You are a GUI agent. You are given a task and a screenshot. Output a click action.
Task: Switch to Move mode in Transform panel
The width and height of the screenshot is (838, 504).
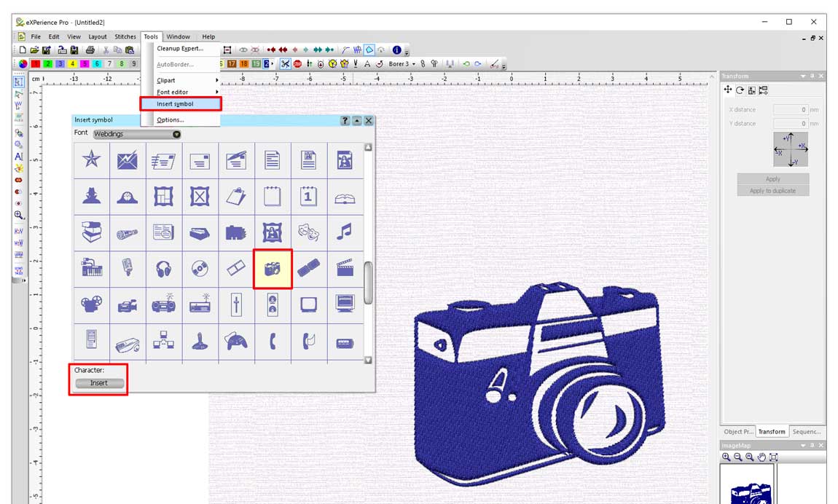[x=728, y=90]
